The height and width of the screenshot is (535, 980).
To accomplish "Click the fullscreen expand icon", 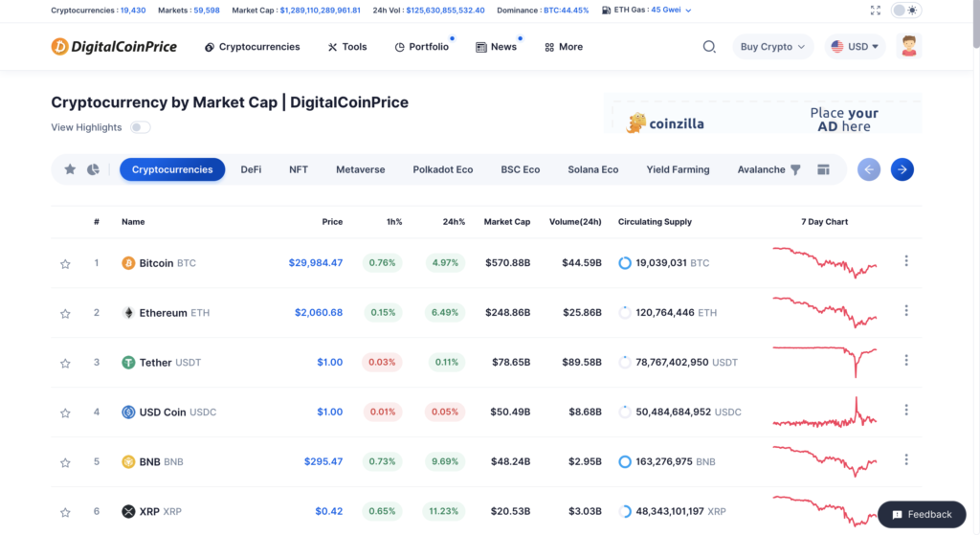I will [875, 11].
